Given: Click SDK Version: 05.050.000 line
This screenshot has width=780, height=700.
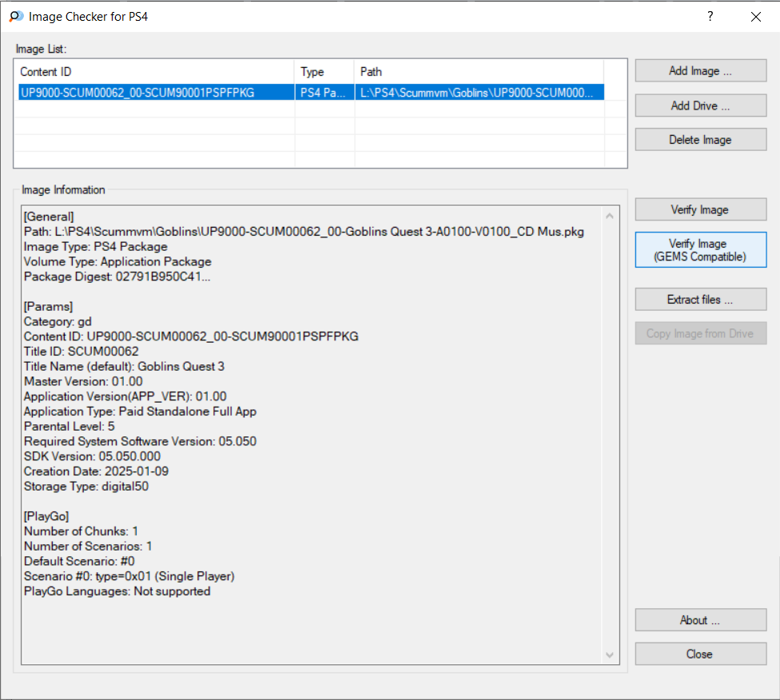Looking at the screenshot, I should coord(92,455).
